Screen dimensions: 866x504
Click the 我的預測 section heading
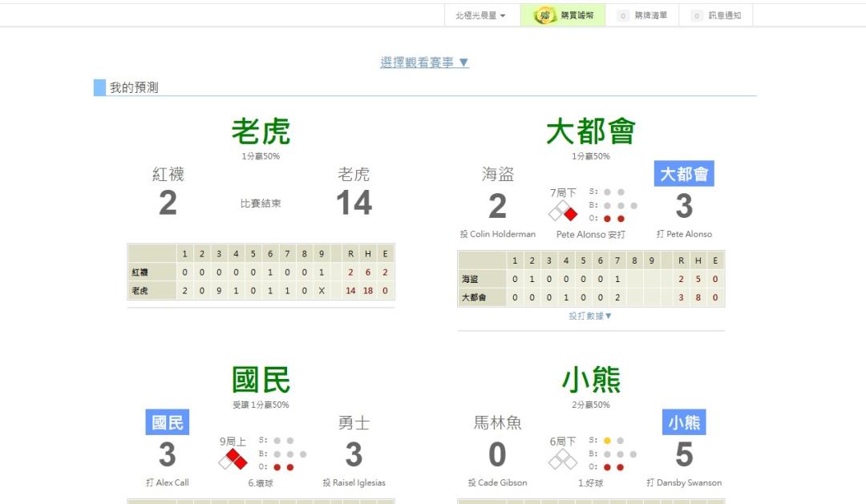click(x=134, y=87)
